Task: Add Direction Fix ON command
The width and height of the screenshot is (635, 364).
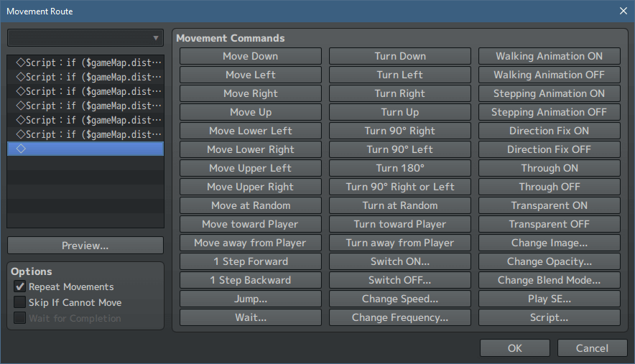Action: point(550,131)
